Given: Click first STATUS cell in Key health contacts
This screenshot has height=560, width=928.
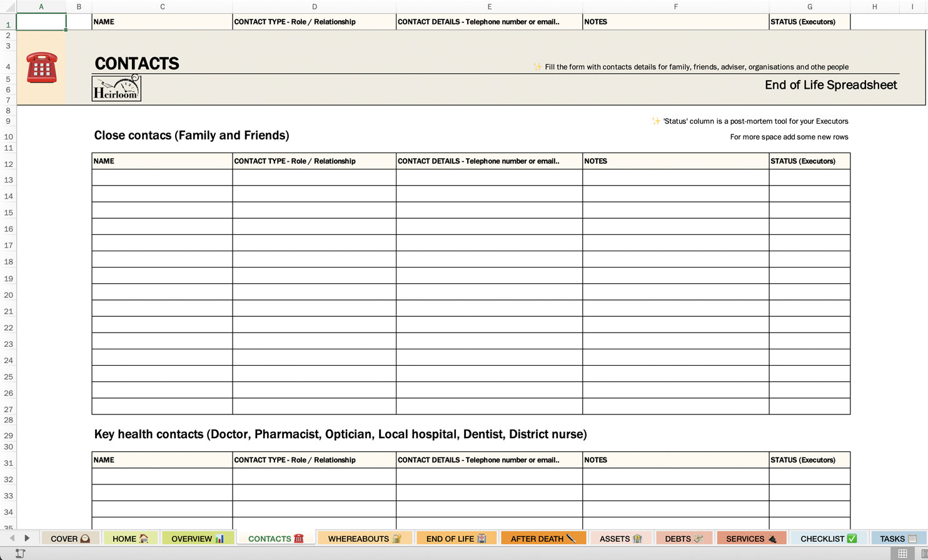Looking at the screenshot, I should click(x=809, y=476).
